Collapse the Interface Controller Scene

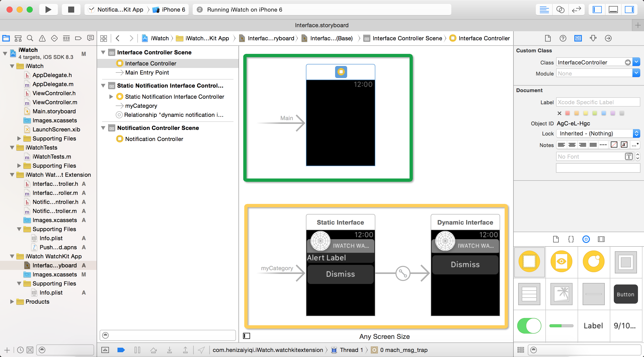click(103, 52)
